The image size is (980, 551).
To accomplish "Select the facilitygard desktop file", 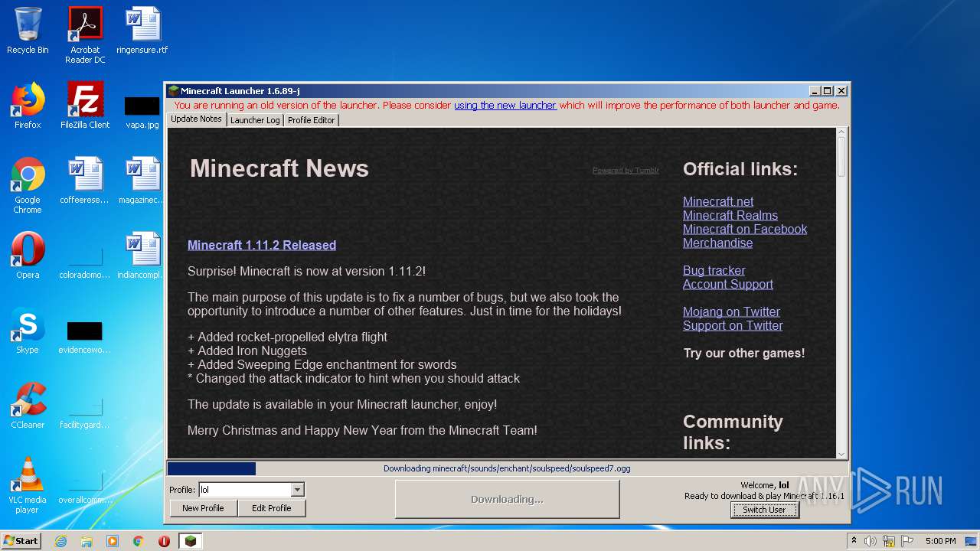I will 85,412.
